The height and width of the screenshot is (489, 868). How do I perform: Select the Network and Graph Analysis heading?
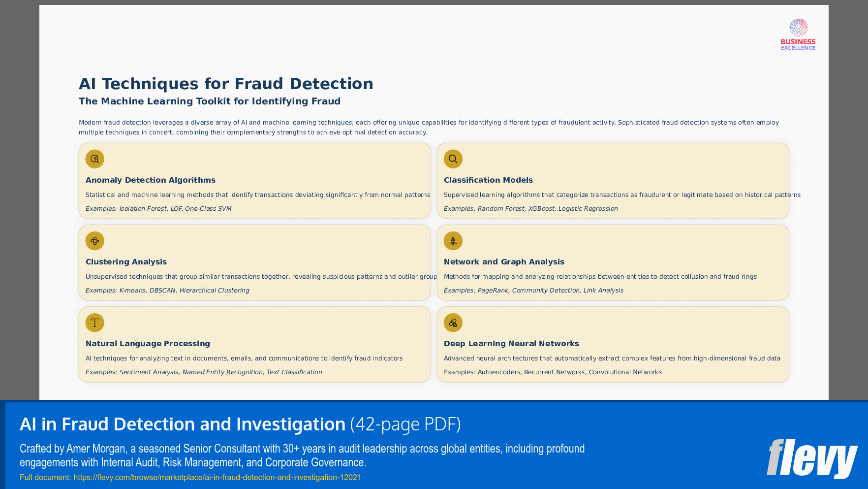pos(504,262)
